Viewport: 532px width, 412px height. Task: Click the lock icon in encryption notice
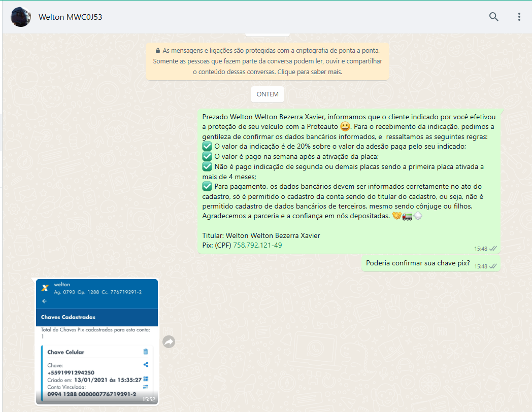158,51
